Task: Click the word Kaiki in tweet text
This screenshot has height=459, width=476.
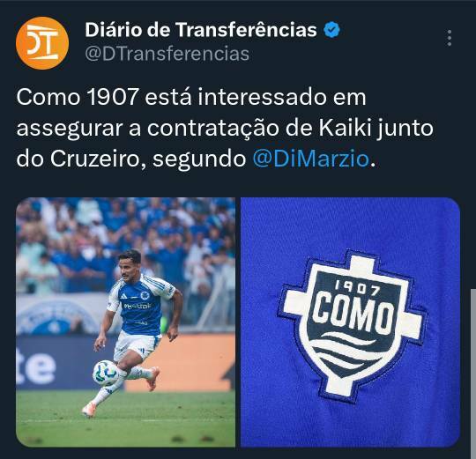Action: click(x=346, y=128)
